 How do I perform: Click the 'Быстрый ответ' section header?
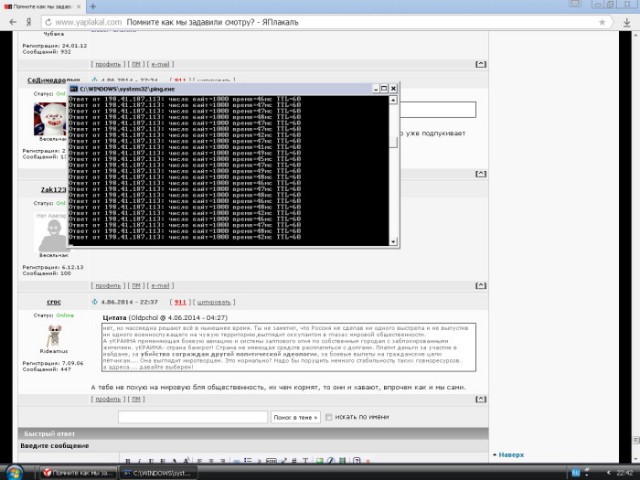(x=253, y=434)
